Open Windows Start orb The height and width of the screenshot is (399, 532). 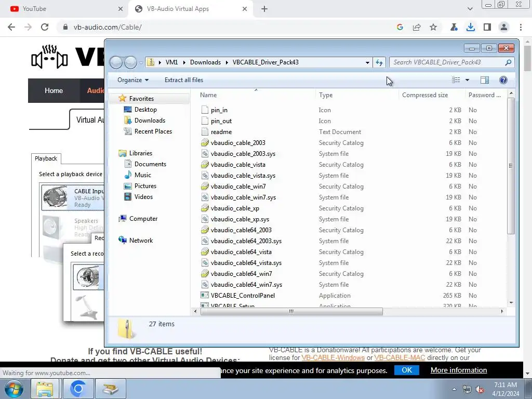[x=14, y=389]
